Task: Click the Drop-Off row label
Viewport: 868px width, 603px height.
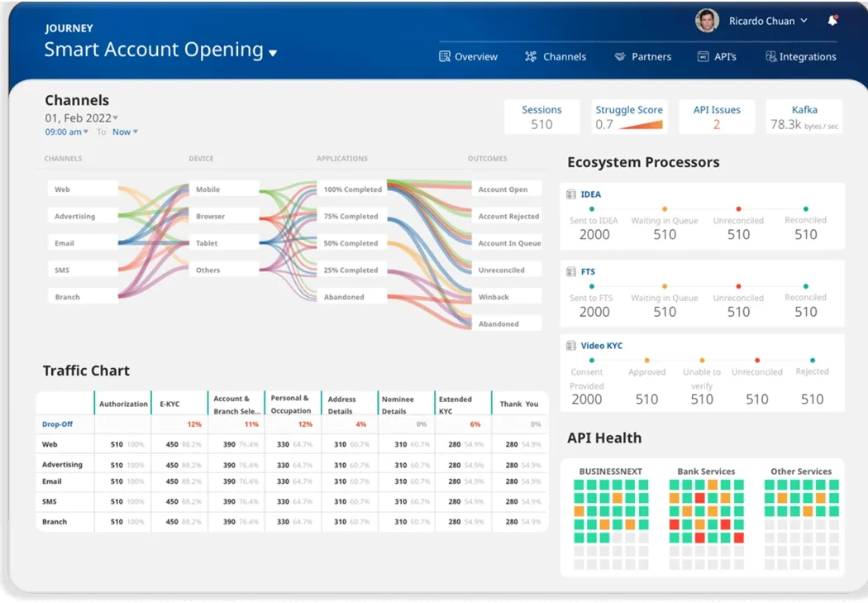Action: tap(58, 424)
